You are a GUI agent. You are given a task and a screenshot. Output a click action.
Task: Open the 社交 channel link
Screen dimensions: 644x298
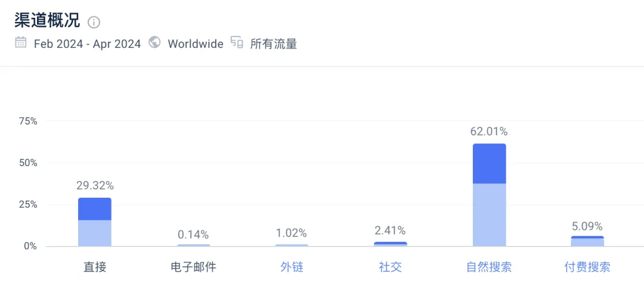coord(391,267)
